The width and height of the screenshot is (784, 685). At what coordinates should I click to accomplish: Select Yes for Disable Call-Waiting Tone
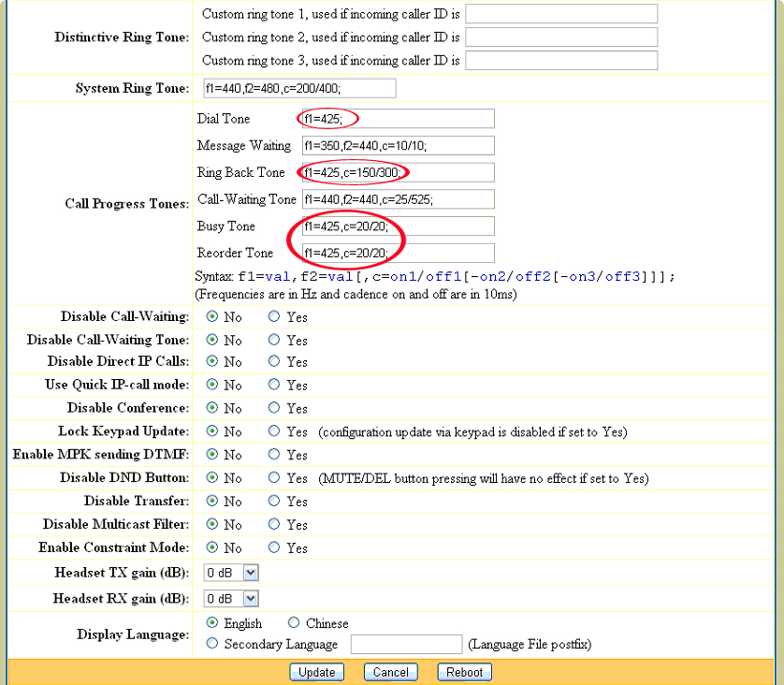[x=273, y=340]
